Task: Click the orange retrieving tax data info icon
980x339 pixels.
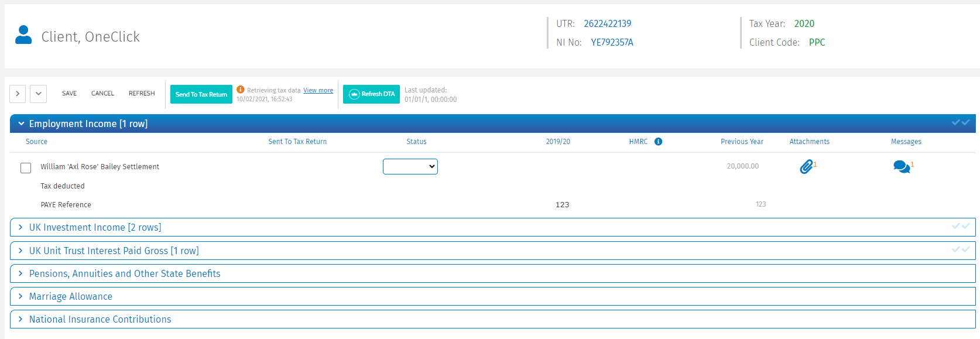Action: [241, 90]
